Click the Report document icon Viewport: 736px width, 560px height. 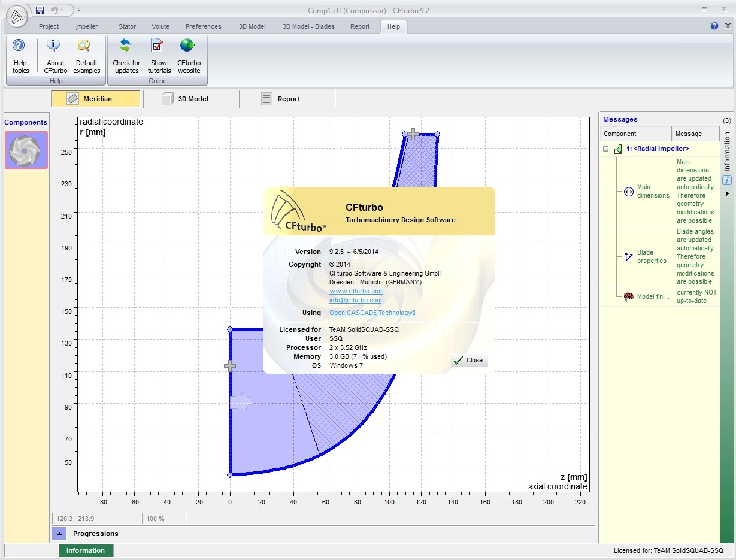click(267, 99)
